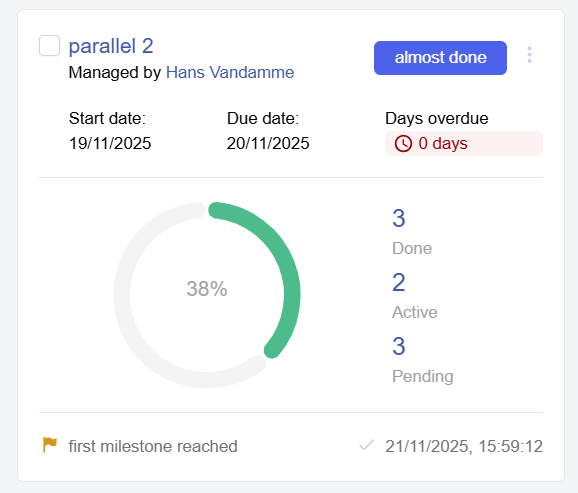Open first milestone reached entry

click(x=153, y=446)
